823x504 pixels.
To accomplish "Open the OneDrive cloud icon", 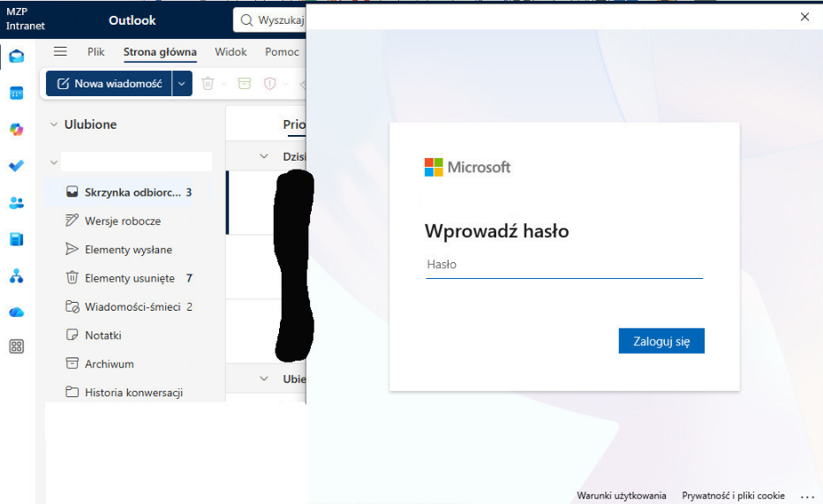I will pos(16,312).
